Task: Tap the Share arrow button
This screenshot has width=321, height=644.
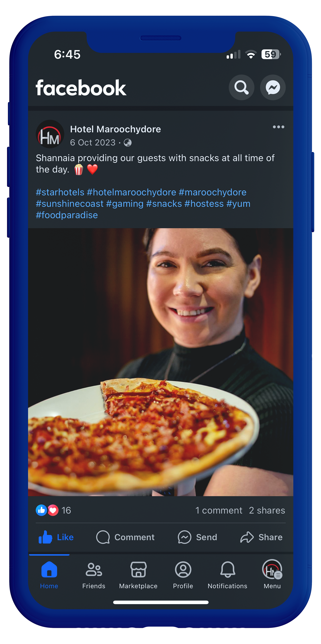Action: 261,537
